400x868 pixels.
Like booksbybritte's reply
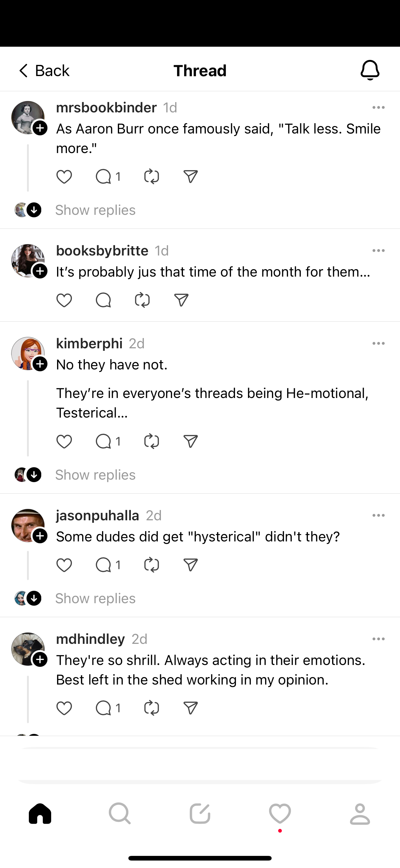click(64, 300)
